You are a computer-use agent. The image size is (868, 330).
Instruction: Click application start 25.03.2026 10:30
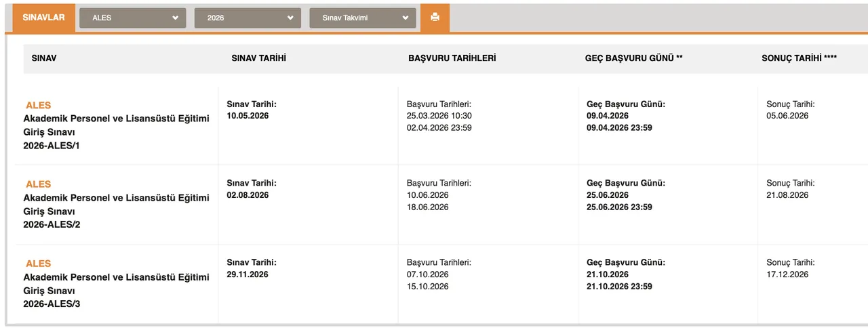click(x=439, y=116)
